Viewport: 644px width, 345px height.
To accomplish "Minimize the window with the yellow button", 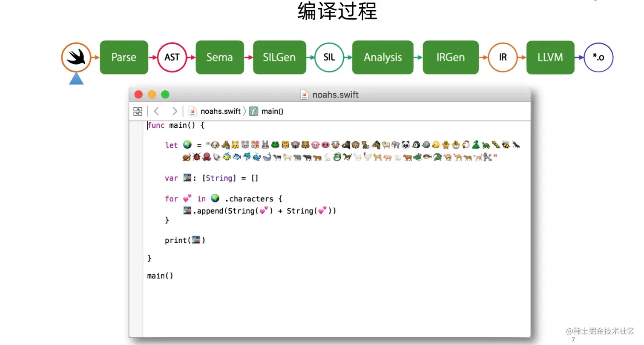I will click(152, 95).
